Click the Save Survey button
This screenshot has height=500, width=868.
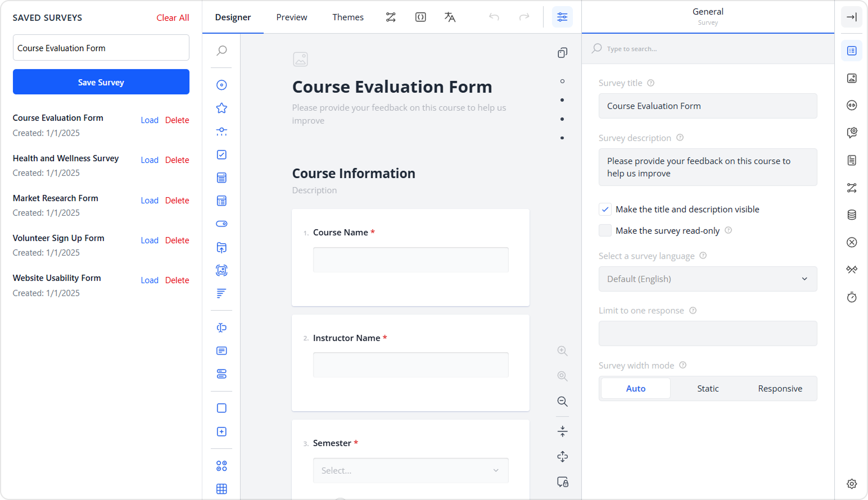point(101,81)
